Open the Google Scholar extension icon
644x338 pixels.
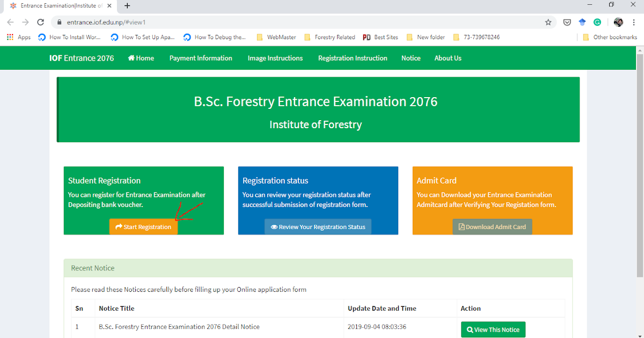[x=582, y=23]
